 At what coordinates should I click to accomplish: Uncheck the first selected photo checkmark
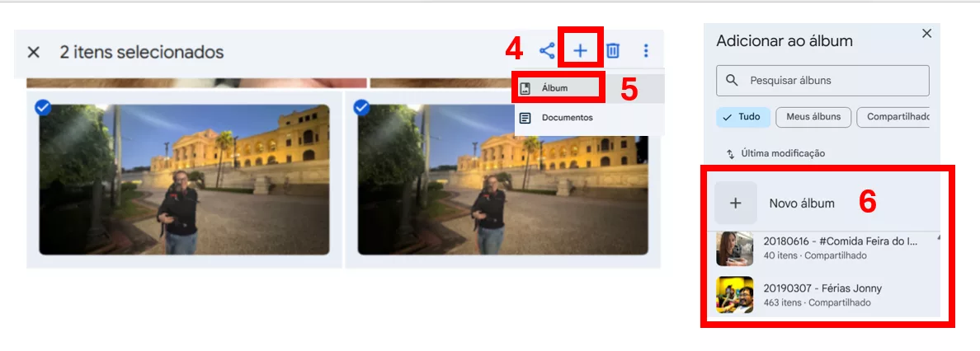click(x=43, y=107)
